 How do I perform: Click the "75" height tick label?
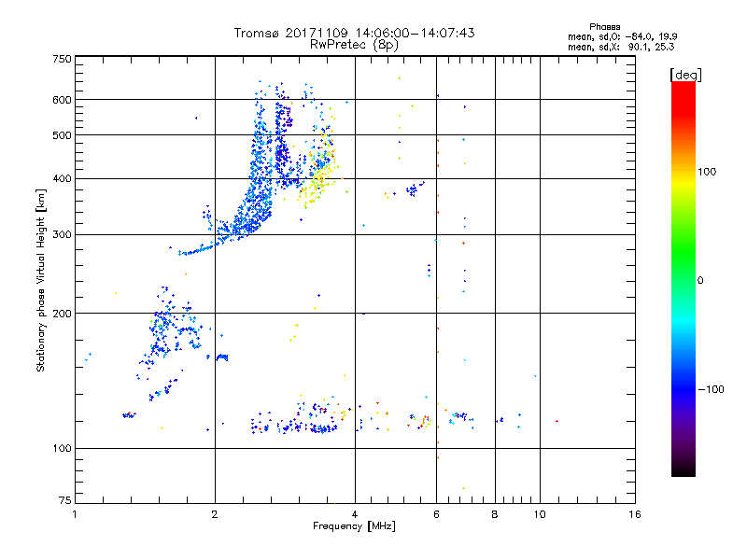[65, 500]
